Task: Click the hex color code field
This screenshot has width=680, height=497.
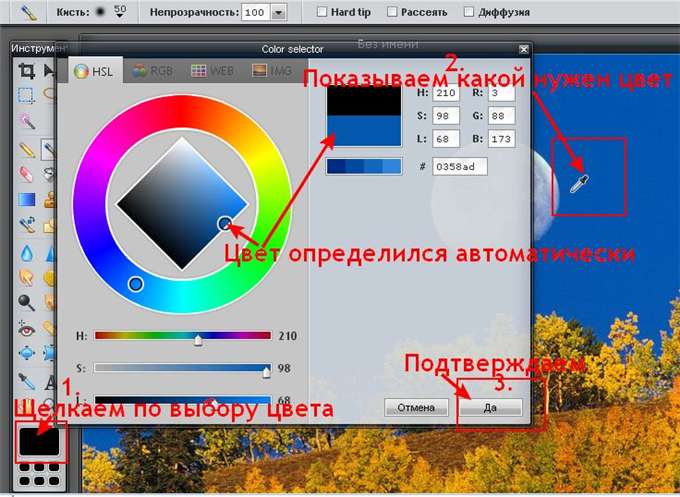Action: (x=458, y=166)
